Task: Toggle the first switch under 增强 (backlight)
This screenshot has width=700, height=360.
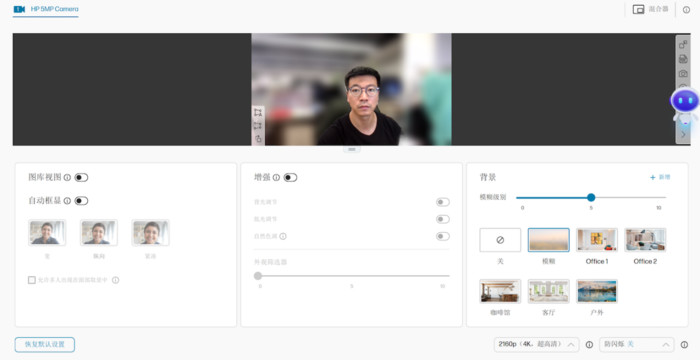Action: [443, 202]
